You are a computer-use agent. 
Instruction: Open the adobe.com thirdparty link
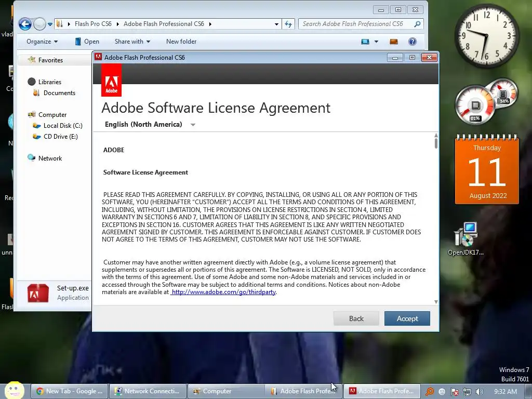click(223, 292)
